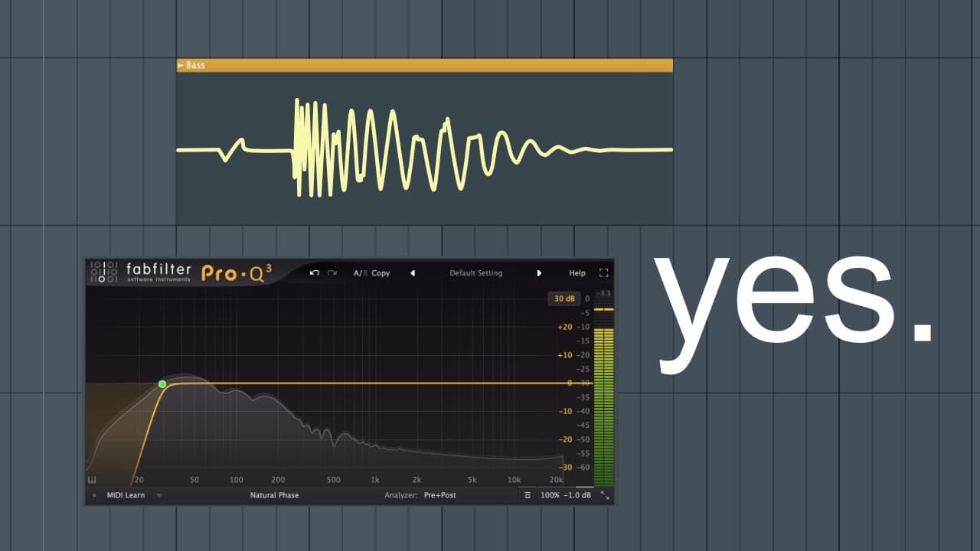Open the output options icon next to 100%
This screenshot has height=551, width=980.
pos(528,496)
